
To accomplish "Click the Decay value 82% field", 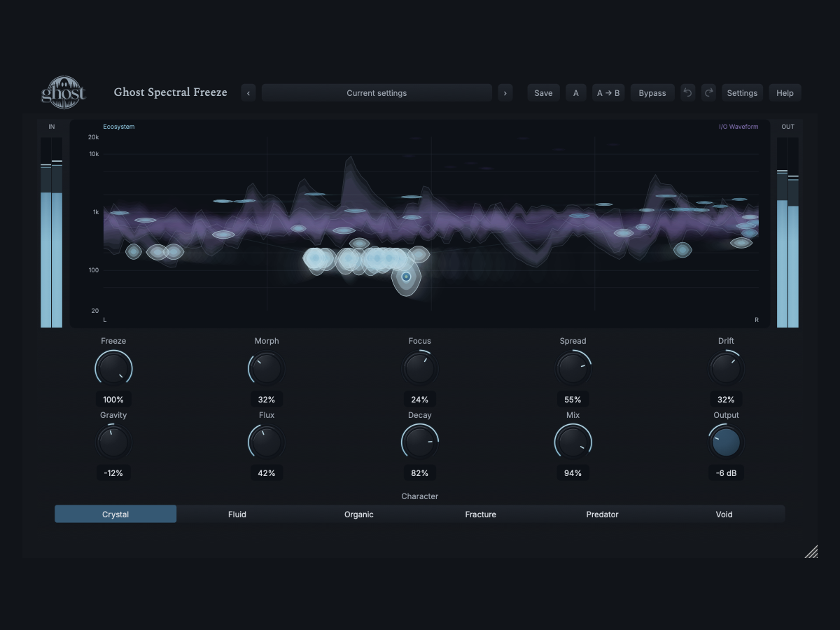I will [419, 473].
